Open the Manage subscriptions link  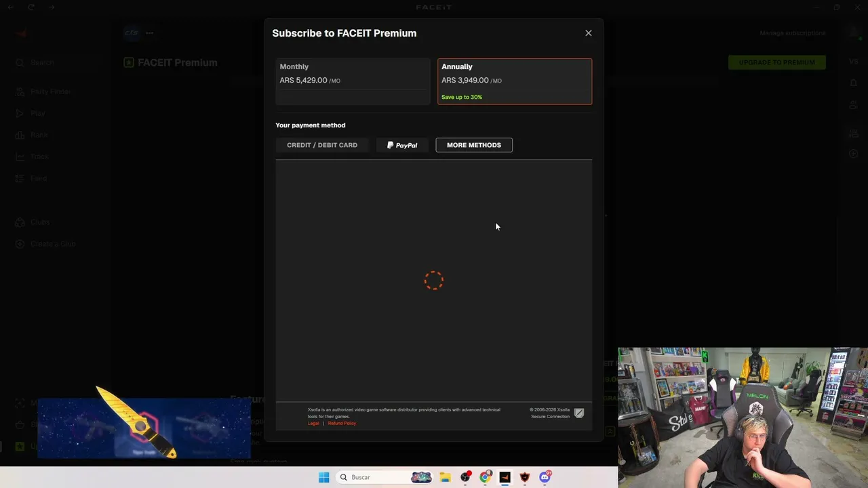tap(793, 33)
